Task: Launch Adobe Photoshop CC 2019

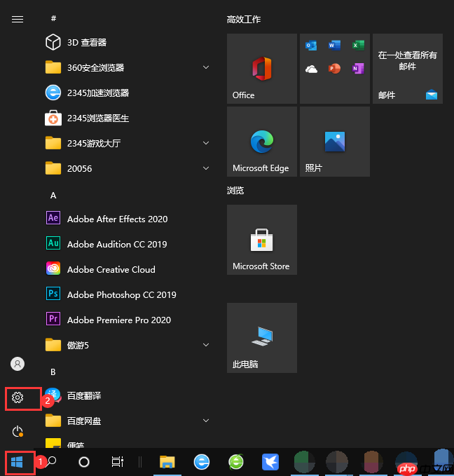Action: point(128,294)
